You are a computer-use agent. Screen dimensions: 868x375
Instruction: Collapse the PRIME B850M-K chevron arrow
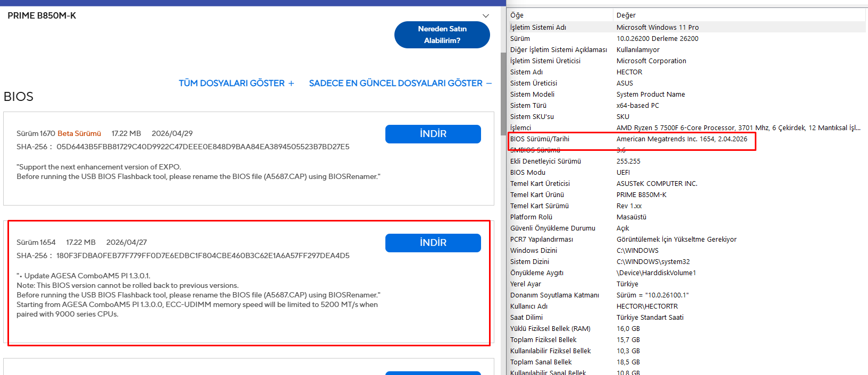click(485, 16)
